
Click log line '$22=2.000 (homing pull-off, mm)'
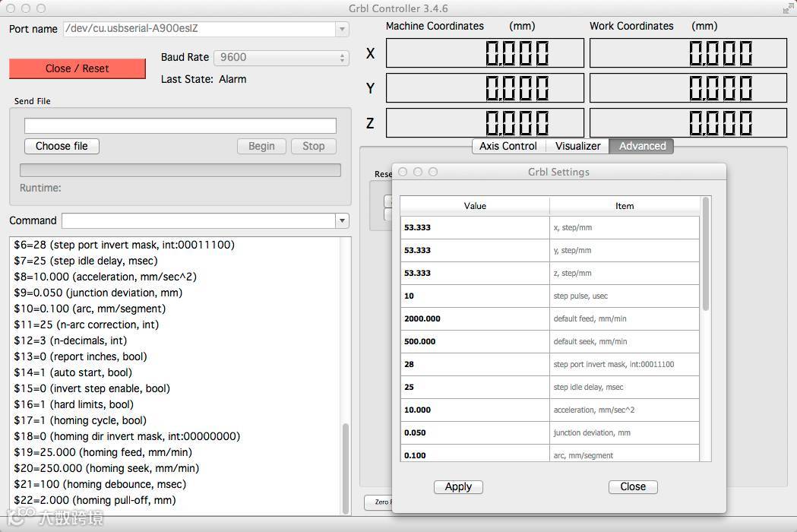[95, 501]
